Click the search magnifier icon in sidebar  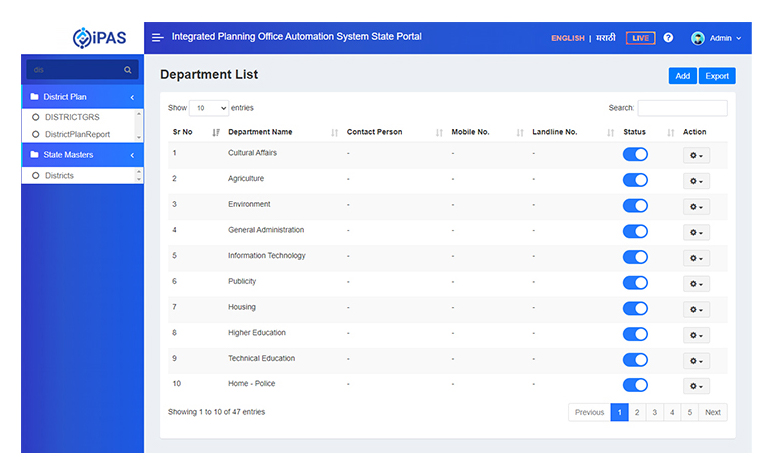pos(127,70)
